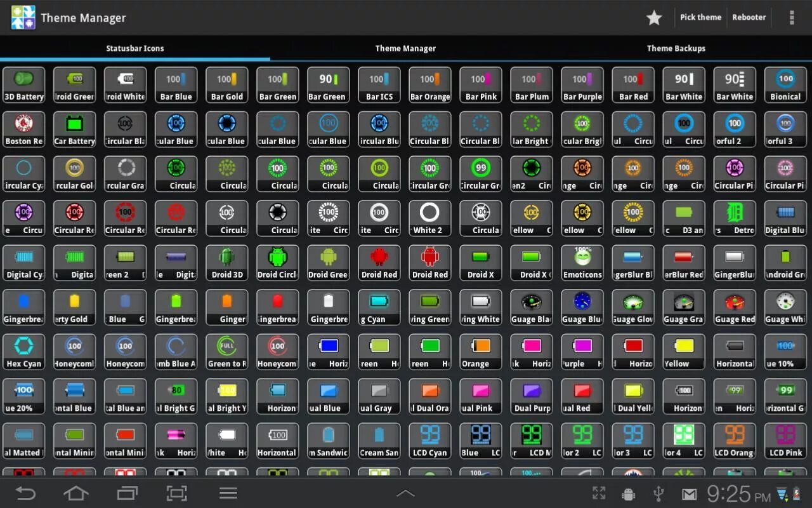The image size is (812, 508).
Task: Tap the three-line menu button in navbar
Action: (228, 493)
